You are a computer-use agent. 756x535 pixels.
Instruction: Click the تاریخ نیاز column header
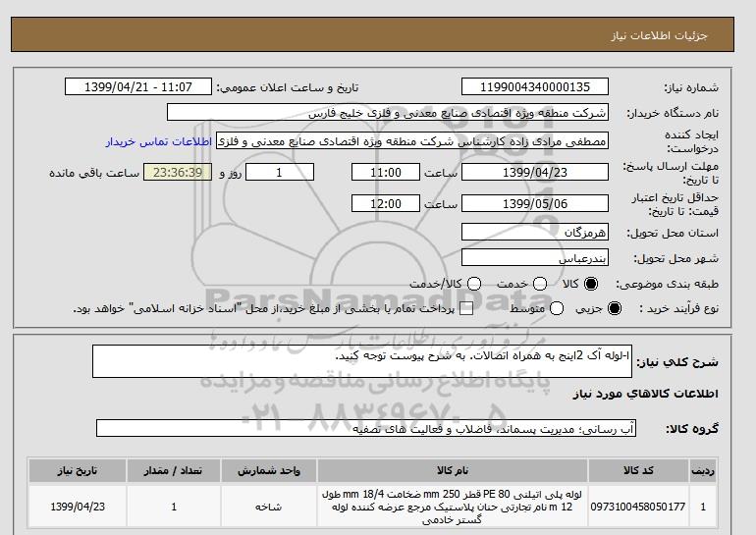tap(78, 471)
